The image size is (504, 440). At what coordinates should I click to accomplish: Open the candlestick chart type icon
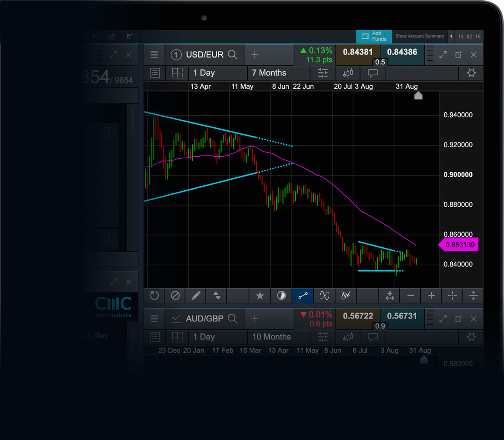pyautogui.click(x=347, y=73)
